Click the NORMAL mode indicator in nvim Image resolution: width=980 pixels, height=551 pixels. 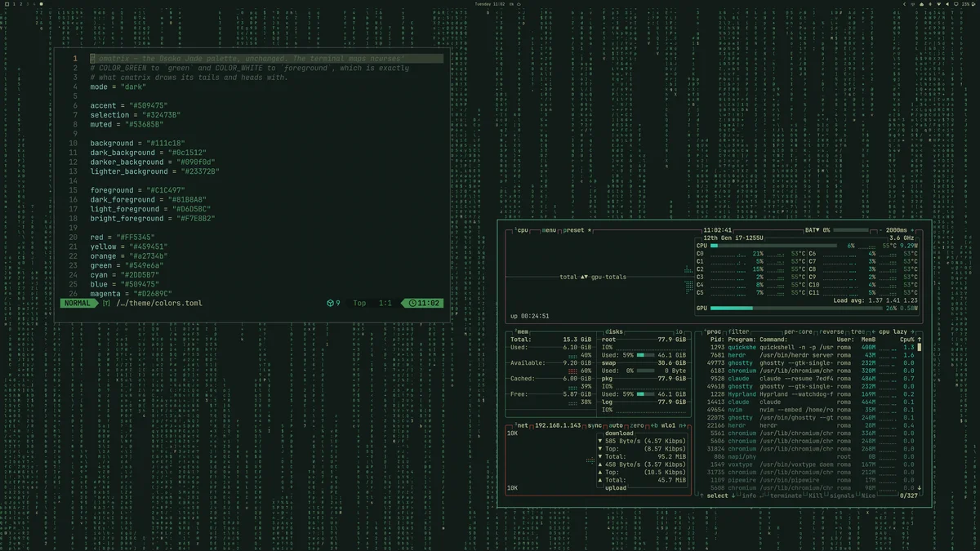(78, 303)
